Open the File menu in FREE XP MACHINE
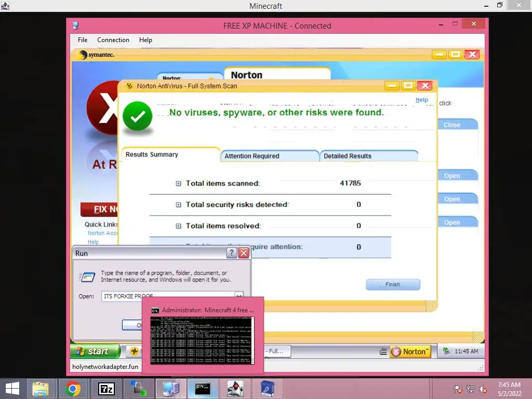 [x=83, y=40]
